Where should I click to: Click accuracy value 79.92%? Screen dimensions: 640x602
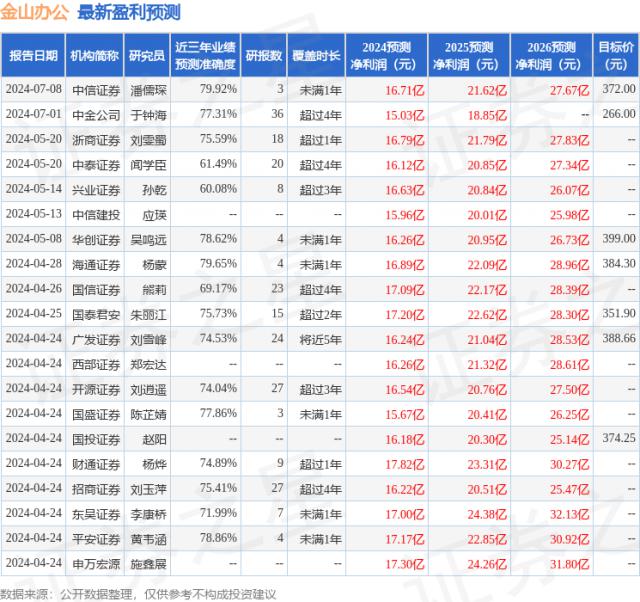click(x=218, y=89)
